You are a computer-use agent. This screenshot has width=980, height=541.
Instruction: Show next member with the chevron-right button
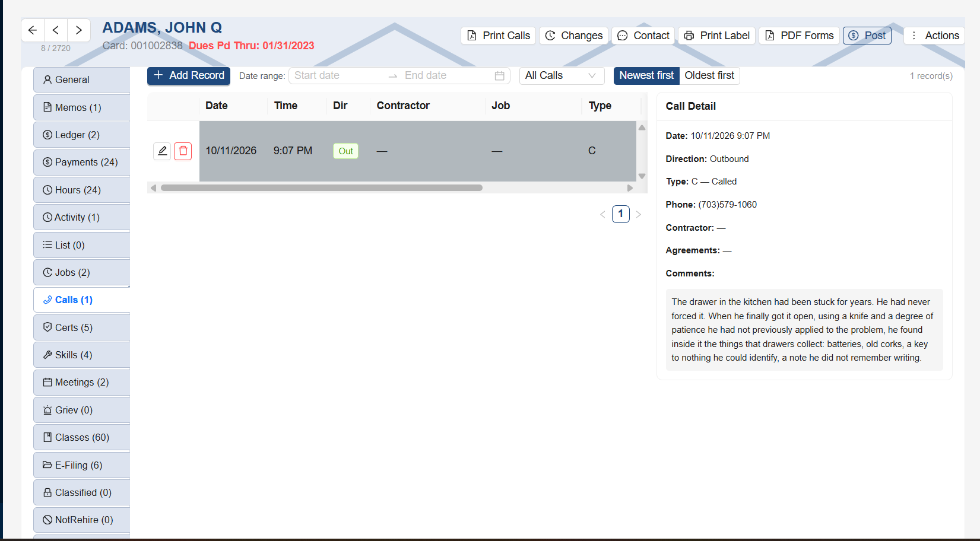[78, 30]
